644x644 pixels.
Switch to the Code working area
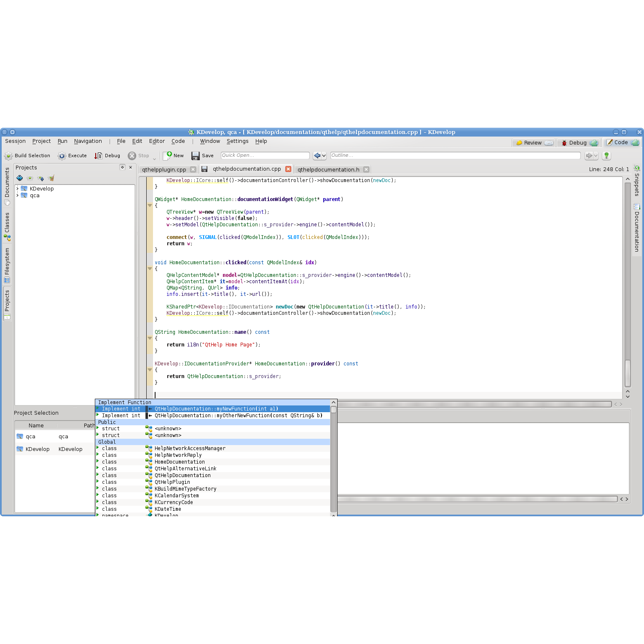[x=621, y=142]
